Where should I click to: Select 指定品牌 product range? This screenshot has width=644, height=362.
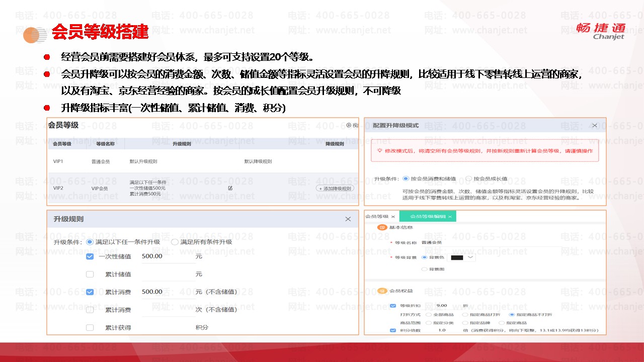[464, 323]
